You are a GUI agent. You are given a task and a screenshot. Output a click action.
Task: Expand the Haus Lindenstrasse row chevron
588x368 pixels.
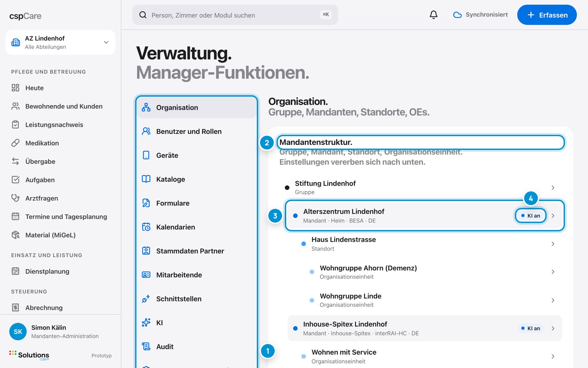click(553, 244)
